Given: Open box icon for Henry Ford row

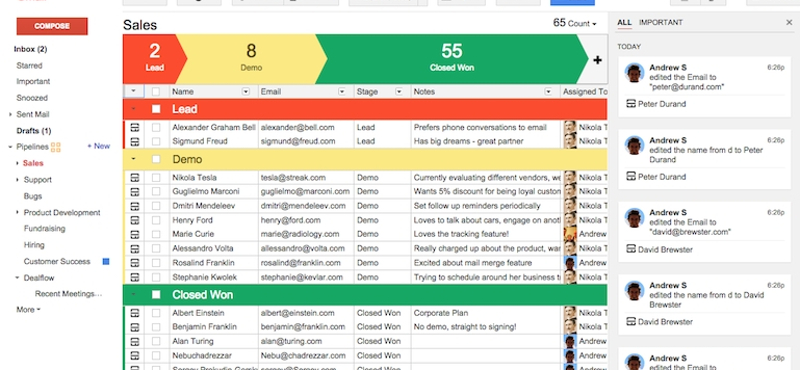Looking at the screenshot, I should (135, 220).
